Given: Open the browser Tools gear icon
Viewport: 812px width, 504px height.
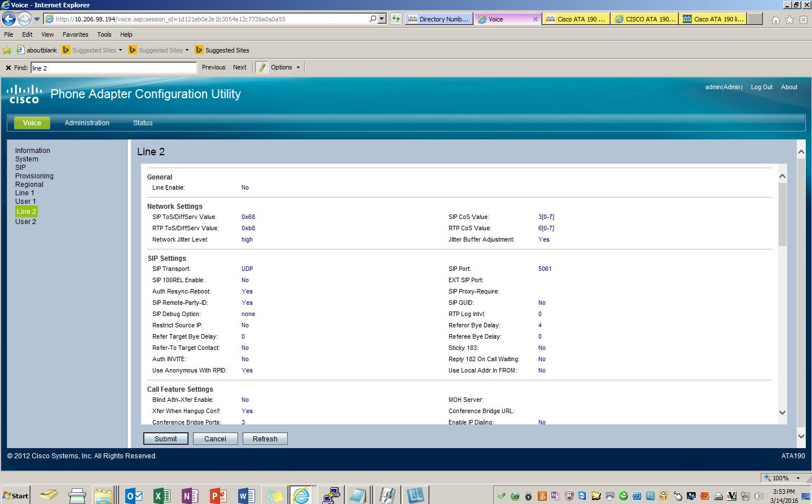Looking at the screenshot, I should pos(803,20).
